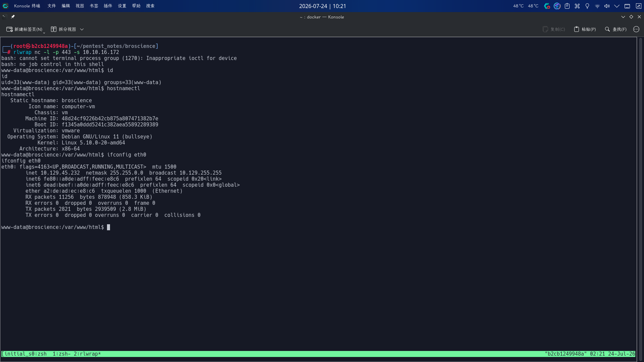Open the 新建标签页 dropdown arrow

pyautogui.click(x=44, y=32)
